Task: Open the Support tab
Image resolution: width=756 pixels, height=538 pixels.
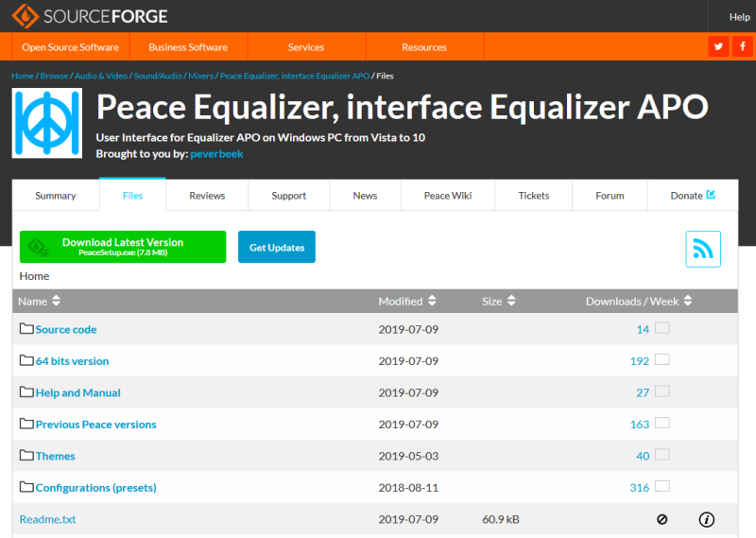Action: (289, 196)
